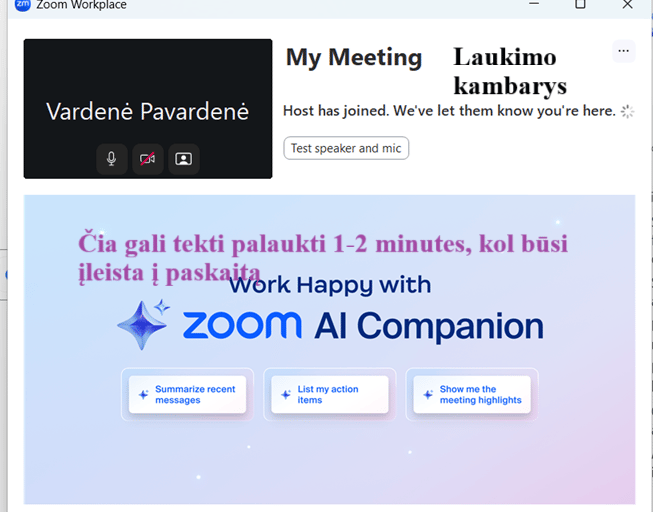This screenshot has height=512, width=653.
Task: Click the AI Companion sparkle logo
Action: pos(144,325)
